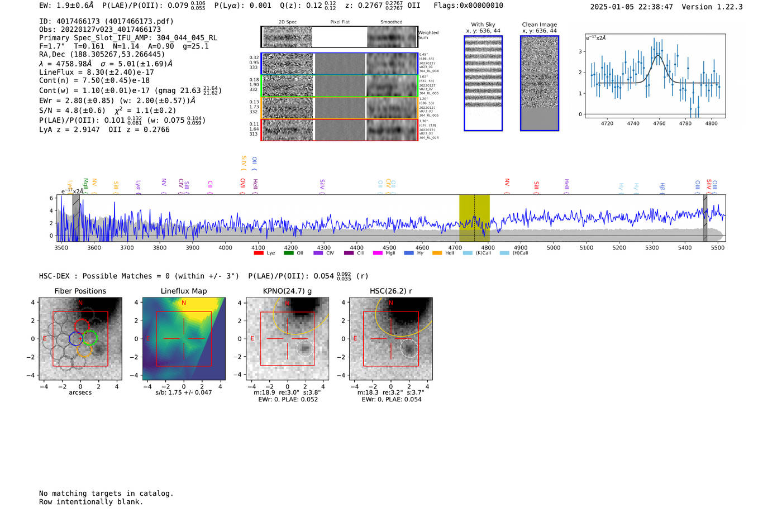Click the red Lyα legend swatch
This screenshot has width=782, height=532.
tap(258, 253)
